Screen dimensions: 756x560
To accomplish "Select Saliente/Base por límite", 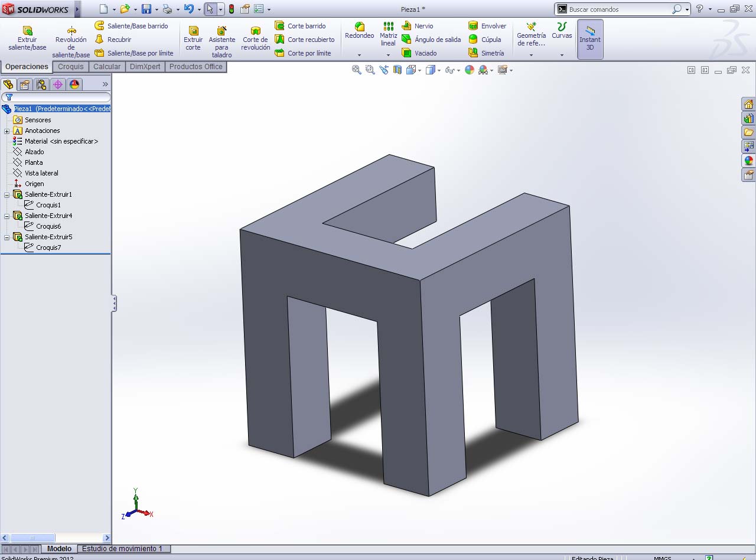I will (x=134, y=53).
